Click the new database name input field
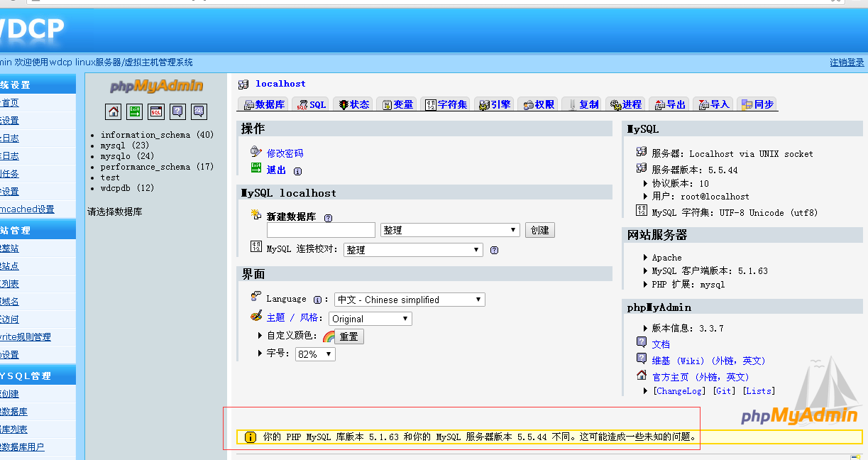 (x=321, y=230)
